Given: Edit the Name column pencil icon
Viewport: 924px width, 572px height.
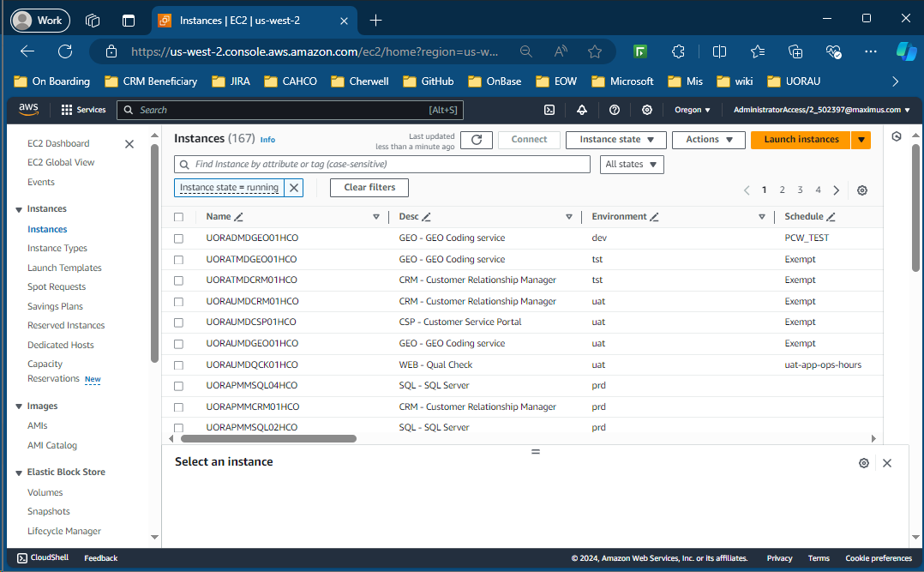Looking at the screenshot, I should pos(238,217).
